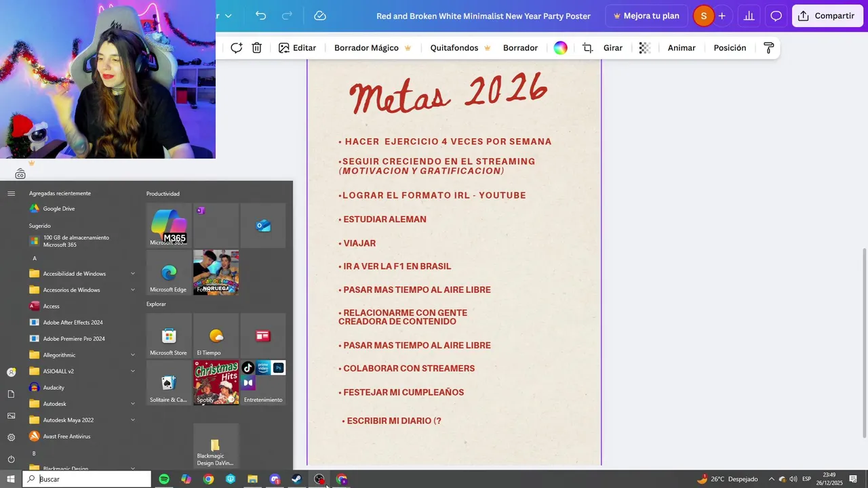Select COLABORAR CON STREAMERS text
The image size is (868, 488).
point(407,369)
